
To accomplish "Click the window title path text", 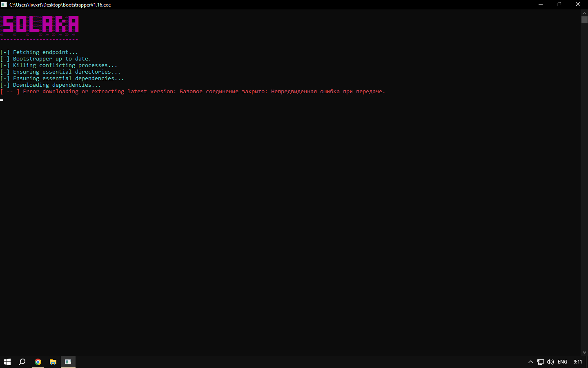I will 60,5.
